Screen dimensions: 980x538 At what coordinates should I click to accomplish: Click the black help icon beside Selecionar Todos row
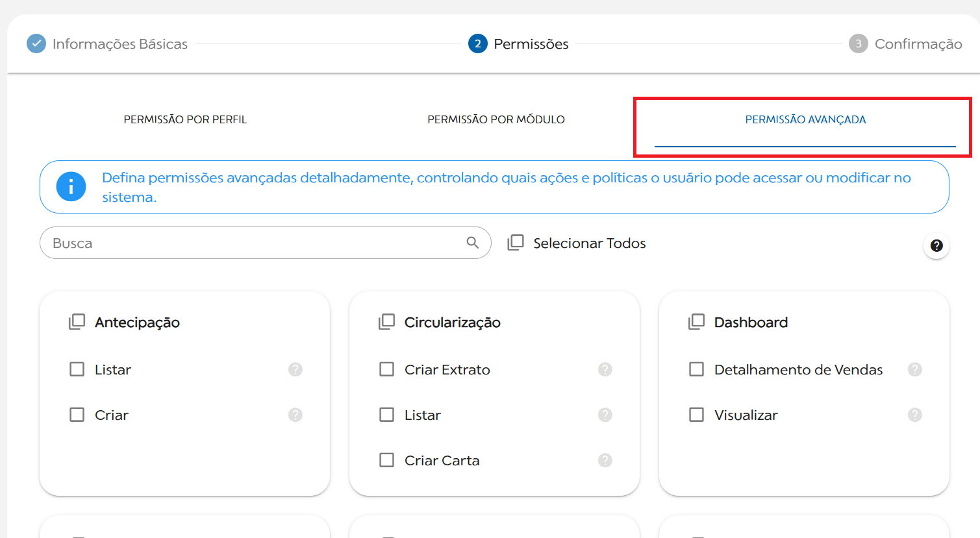(x=936, y=245)
